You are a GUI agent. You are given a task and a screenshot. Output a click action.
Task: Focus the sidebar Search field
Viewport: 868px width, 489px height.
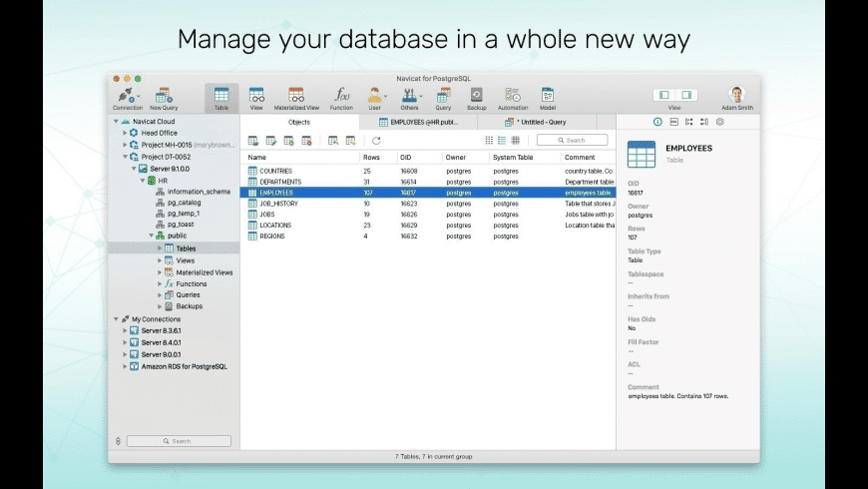pos(179,441)
